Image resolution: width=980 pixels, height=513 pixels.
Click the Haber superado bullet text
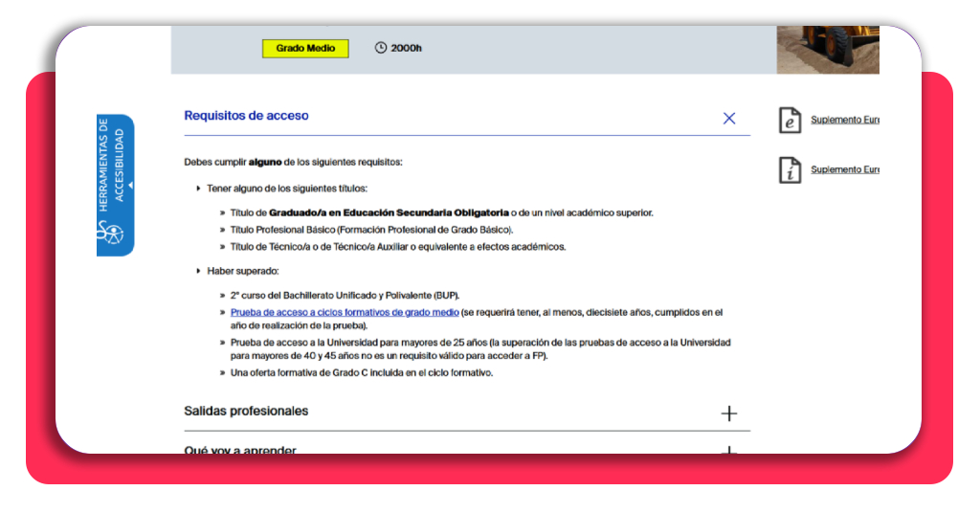(243, 271)
